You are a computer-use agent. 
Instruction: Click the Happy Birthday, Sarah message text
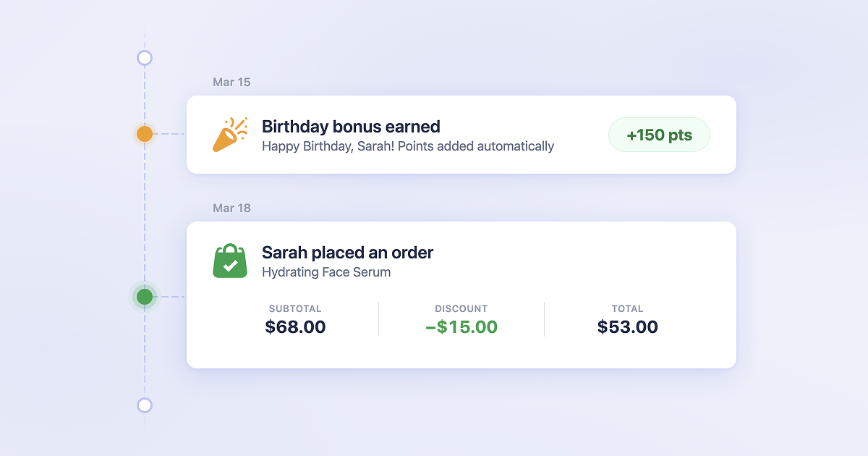coord(407,146)
